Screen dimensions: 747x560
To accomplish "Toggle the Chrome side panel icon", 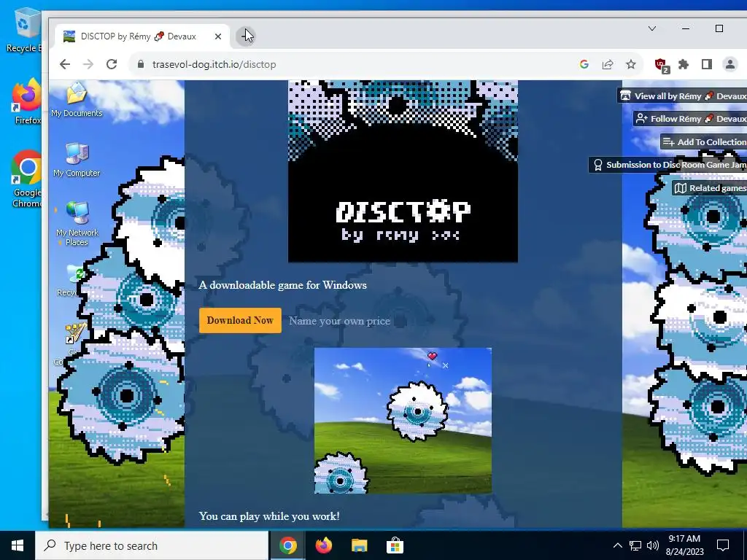I will click(706, 64).
